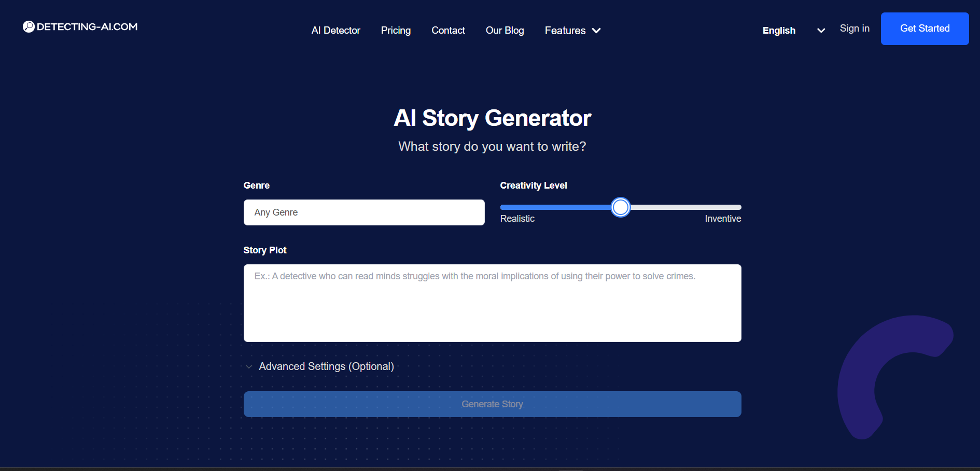Go to the Pricing page
Screen dimensions: 980x471
(396, 31)
